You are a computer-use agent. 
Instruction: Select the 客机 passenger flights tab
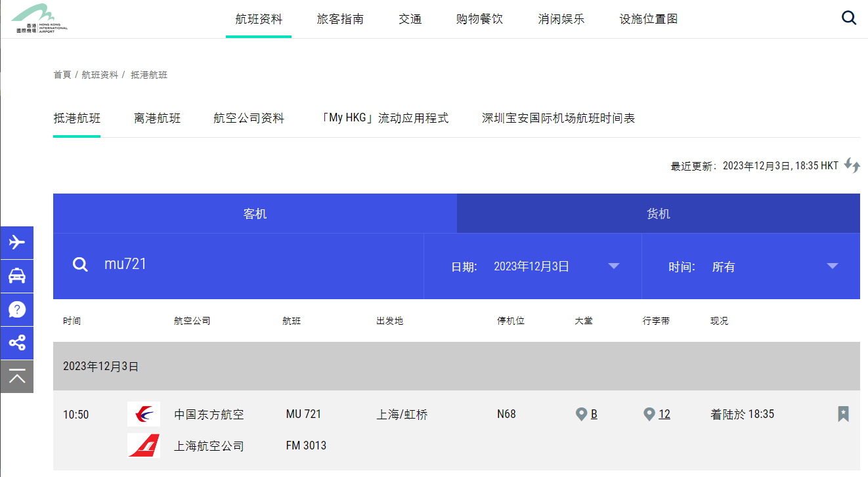pos(255,214)
